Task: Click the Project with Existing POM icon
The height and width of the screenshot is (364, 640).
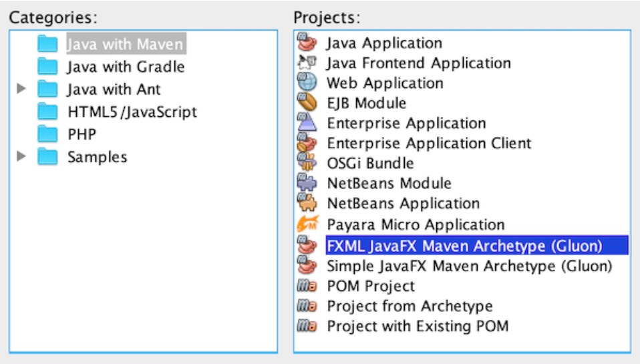Action: [307, 326]
